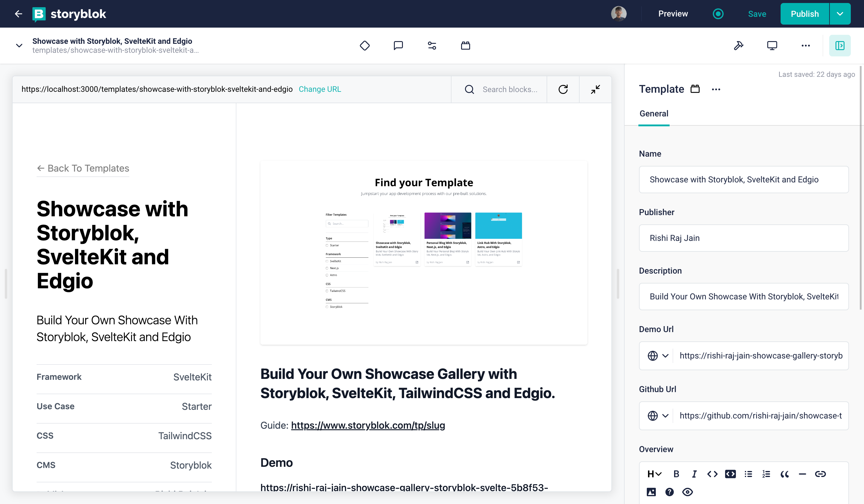The image size is (864, 504).
Task: Open the story settings sliders icon
Action: tap(432, 45)
